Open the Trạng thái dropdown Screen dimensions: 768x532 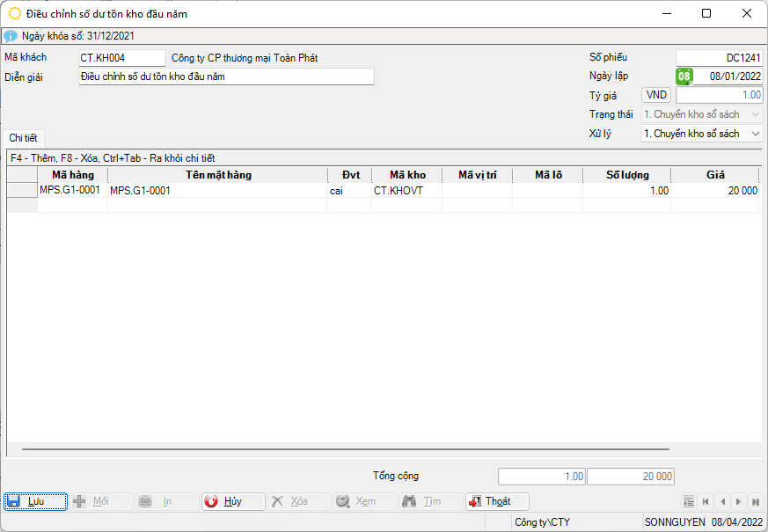[756, 114]
